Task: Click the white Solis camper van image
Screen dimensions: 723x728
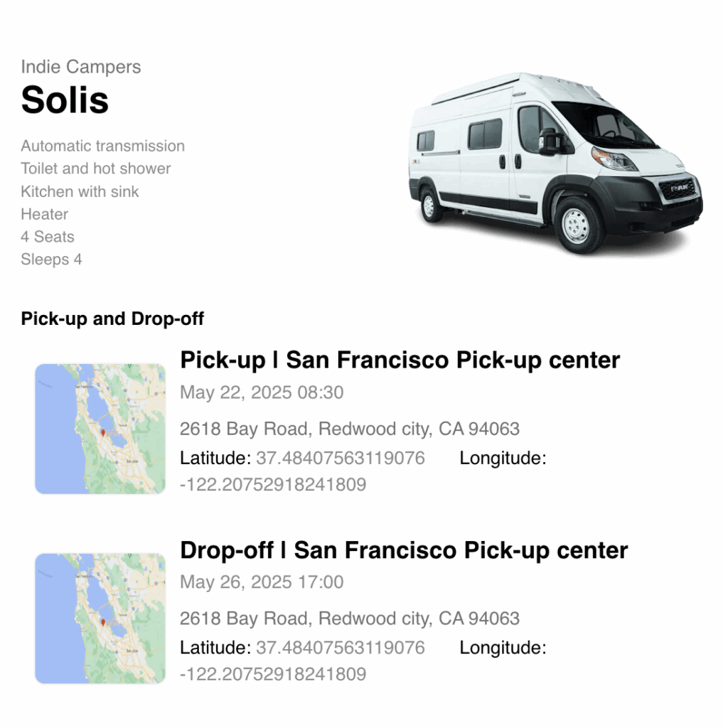Action: (x=555, y=163)
